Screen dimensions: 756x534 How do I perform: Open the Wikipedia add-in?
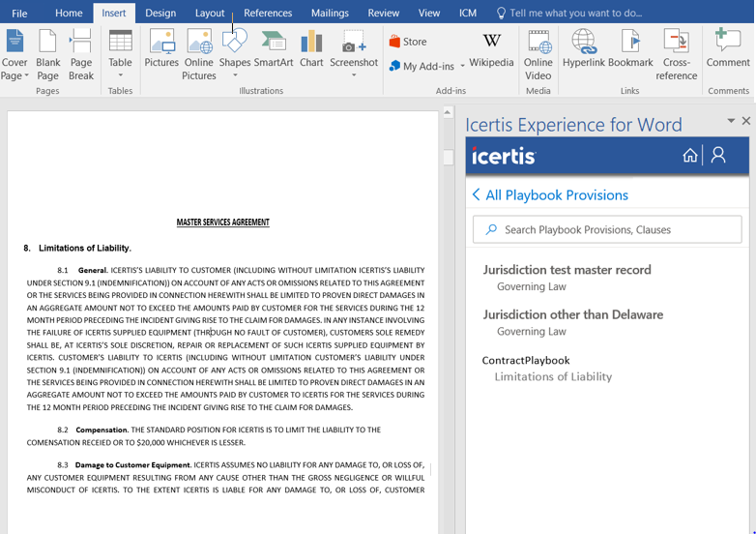(x=491, y=49)
